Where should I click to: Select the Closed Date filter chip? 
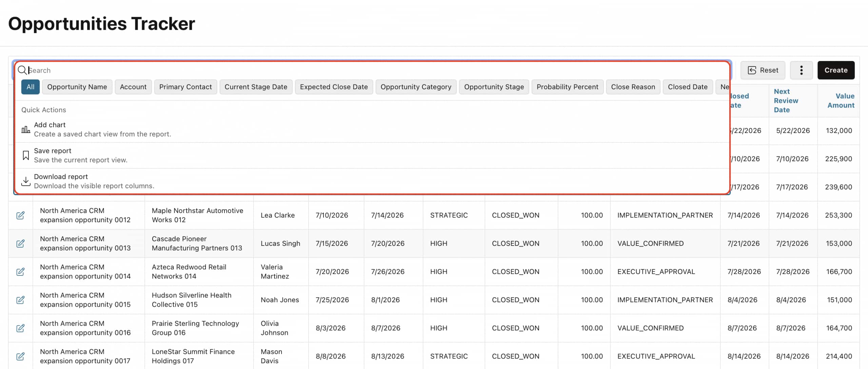(688, 87)
